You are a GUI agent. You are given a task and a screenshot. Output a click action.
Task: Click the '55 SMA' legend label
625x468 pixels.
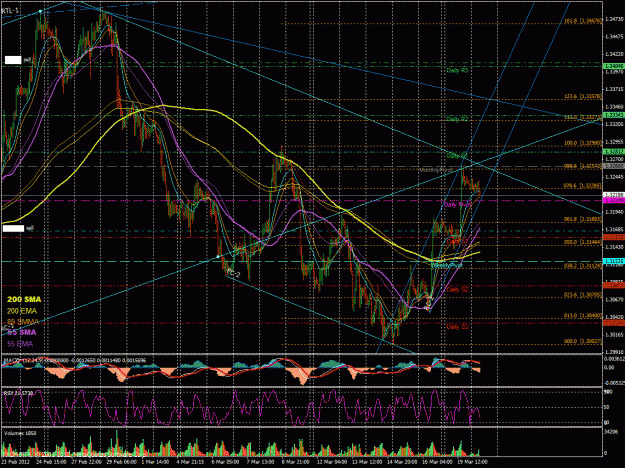(22, 332)
